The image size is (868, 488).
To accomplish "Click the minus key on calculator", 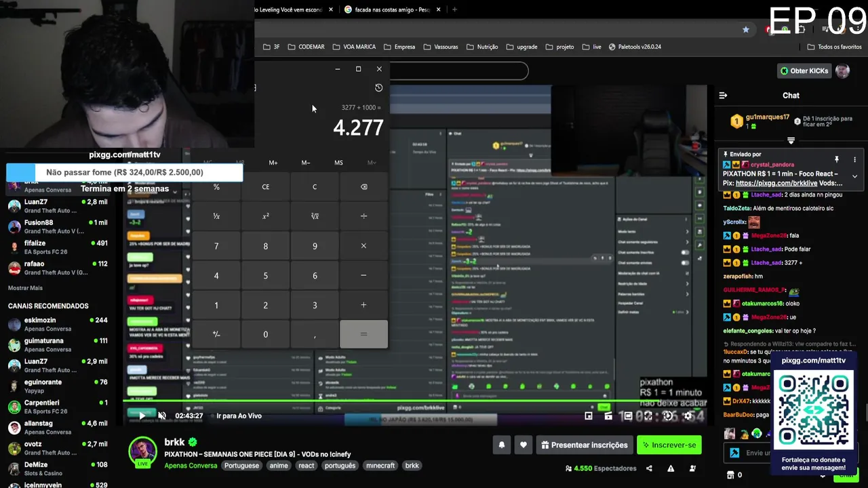I will [363, 275].
